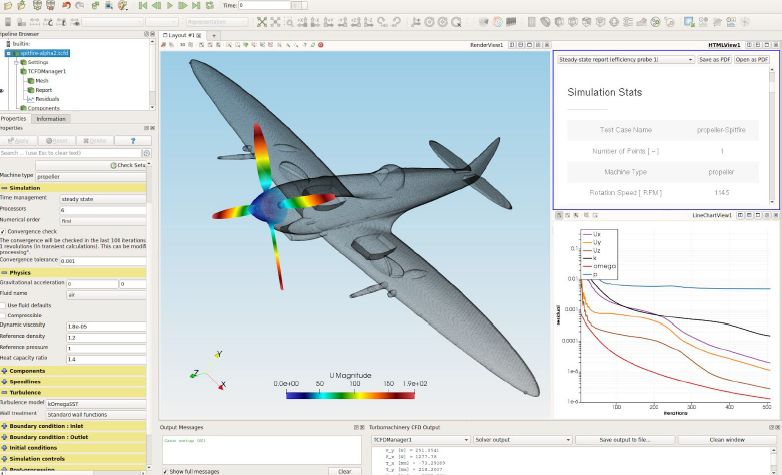Jump to the last animation frame
Viewport: 782px width, 475px height.
coord(196,5)
